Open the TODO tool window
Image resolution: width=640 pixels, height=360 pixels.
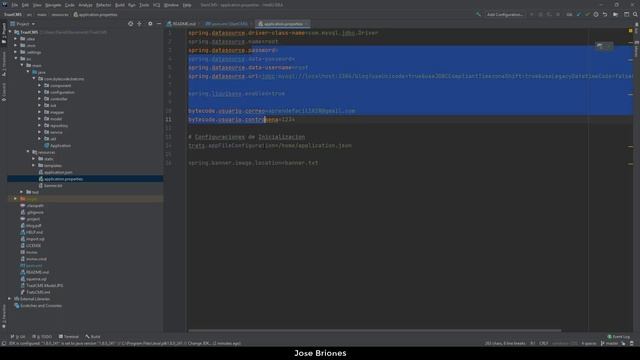pyautogui.click(x=42, y=337)
